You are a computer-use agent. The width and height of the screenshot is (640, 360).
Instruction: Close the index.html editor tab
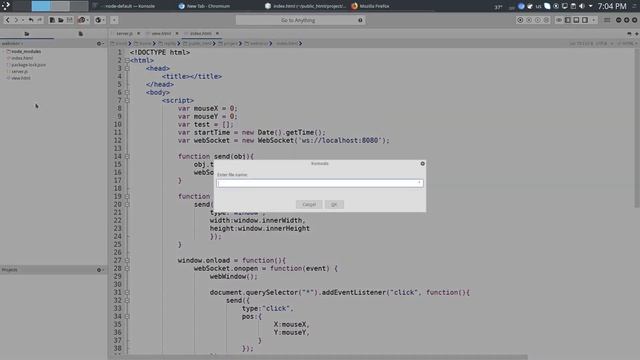click(x=217, y=33)
